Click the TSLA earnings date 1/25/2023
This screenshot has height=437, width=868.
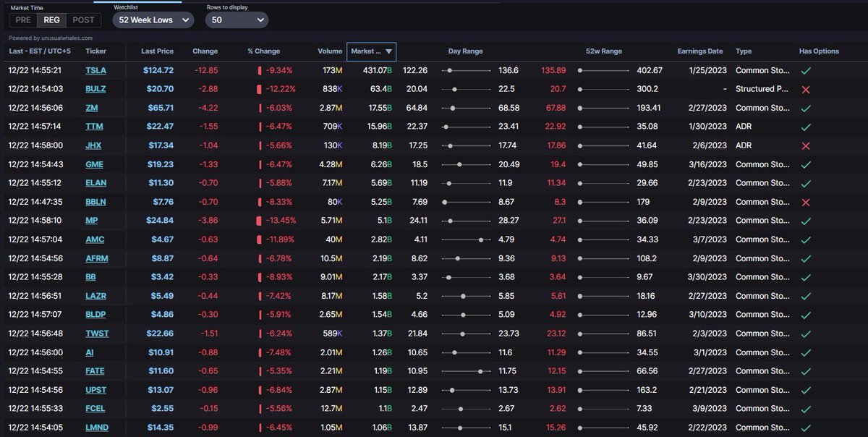[x=705, y=70]
